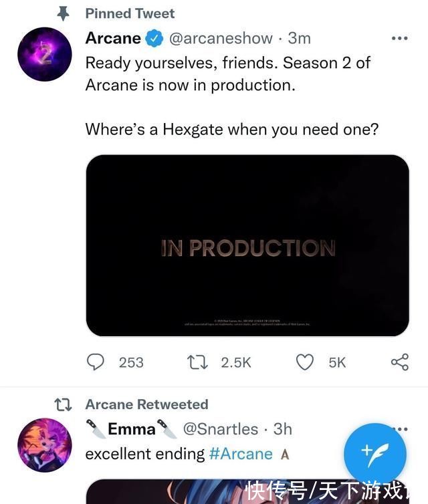Open the #Arcane hashtag link
428x504 pixels.
[241, 453]
